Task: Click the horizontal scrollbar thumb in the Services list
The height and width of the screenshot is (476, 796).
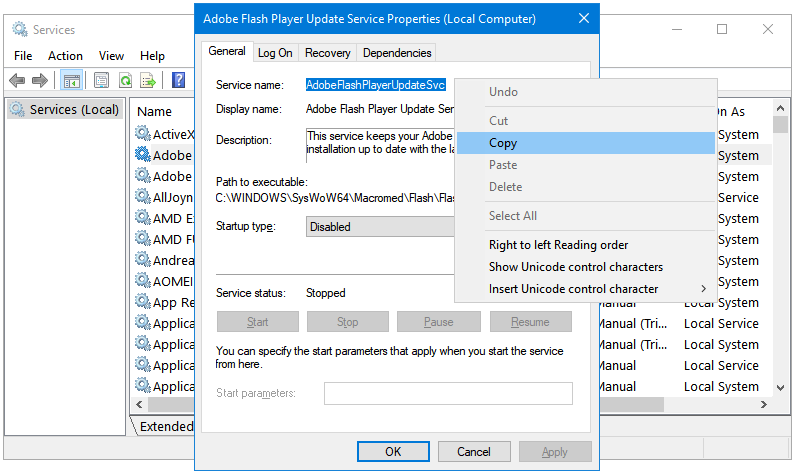Action: [405, 404]
